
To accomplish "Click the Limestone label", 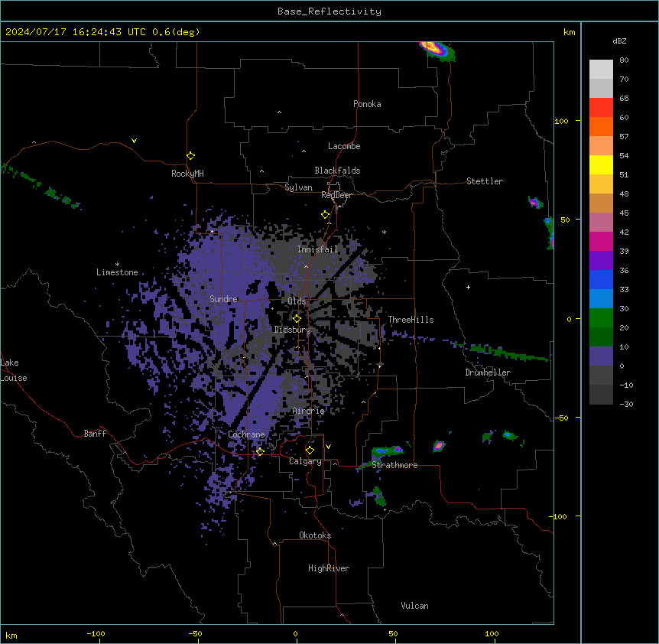I will click(x=117, y=272).
